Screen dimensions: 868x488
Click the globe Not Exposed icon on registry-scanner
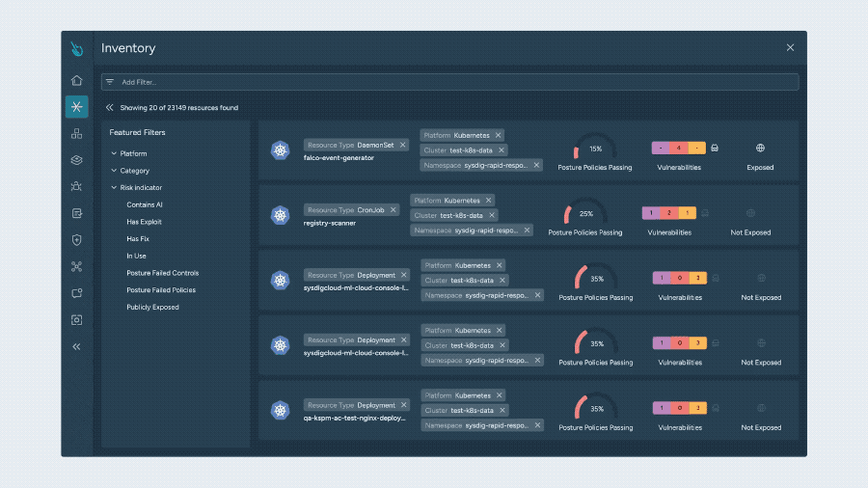point(750,213)
